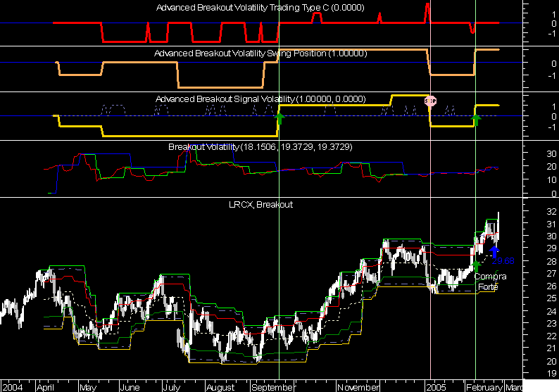Select the June label on the date axis
The image size is (559, 392).
click(x=130, y=387)
